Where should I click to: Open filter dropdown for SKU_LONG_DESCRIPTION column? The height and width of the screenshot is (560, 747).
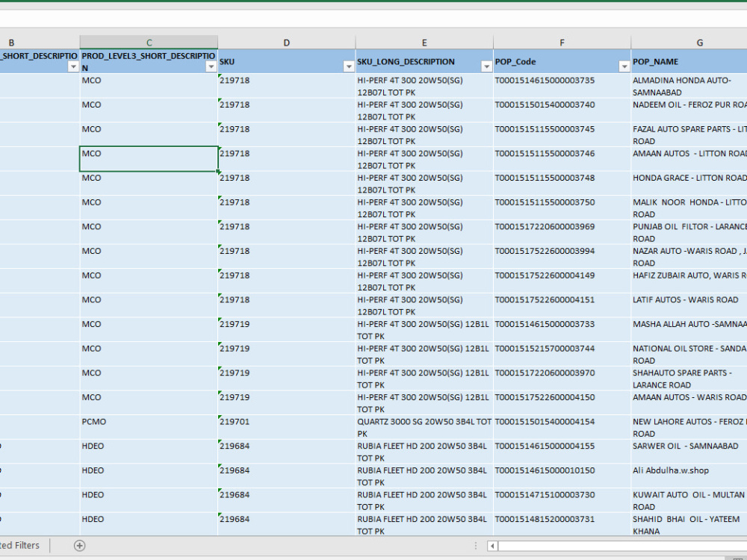point(486,66)
